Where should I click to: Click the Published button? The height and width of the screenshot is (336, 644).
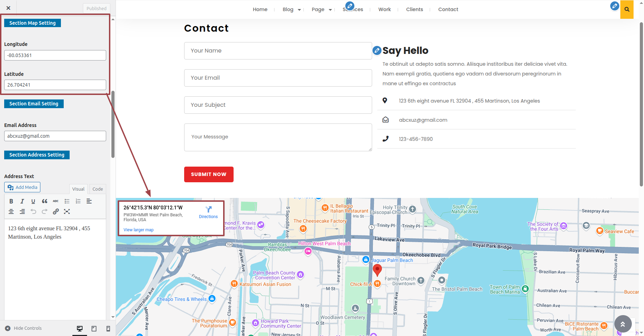coord(96,8)
